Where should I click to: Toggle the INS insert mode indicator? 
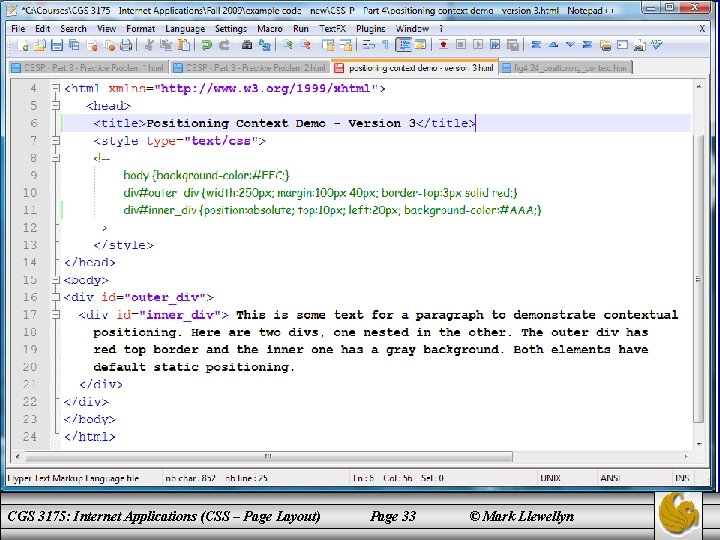click(681, 479)
